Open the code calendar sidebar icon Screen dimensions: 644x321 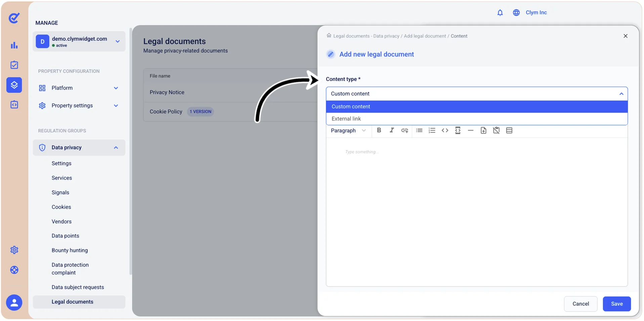pyautogui.click(x=14, y=105)
